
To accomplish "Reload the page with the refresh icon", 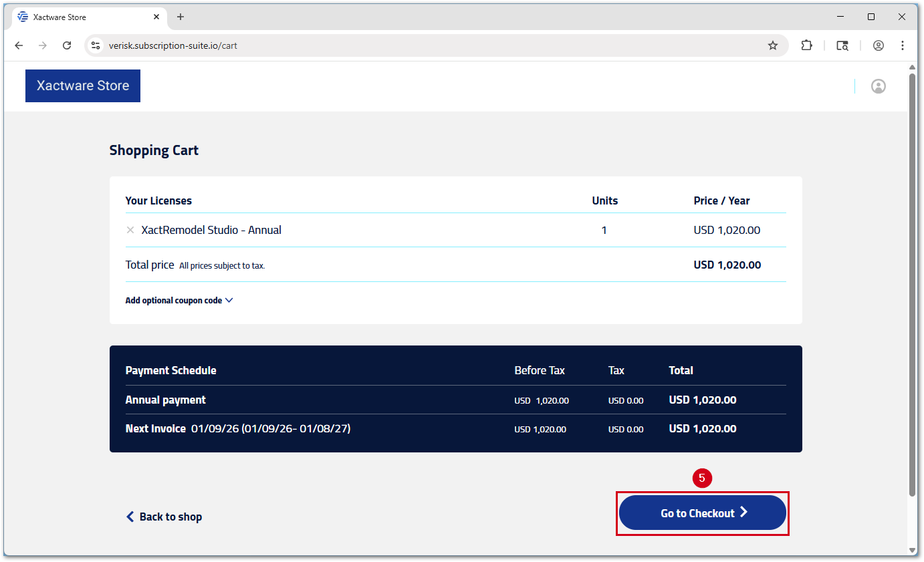I will point(67,45).
